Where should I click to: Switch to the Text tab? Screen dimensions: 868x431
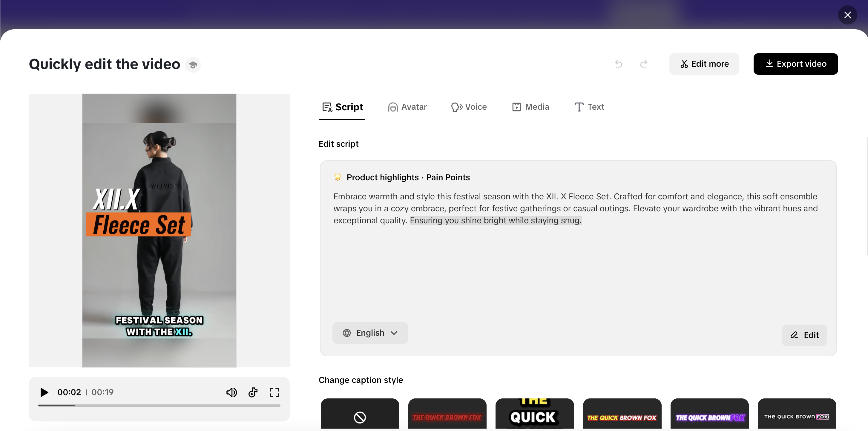point(589,107)
